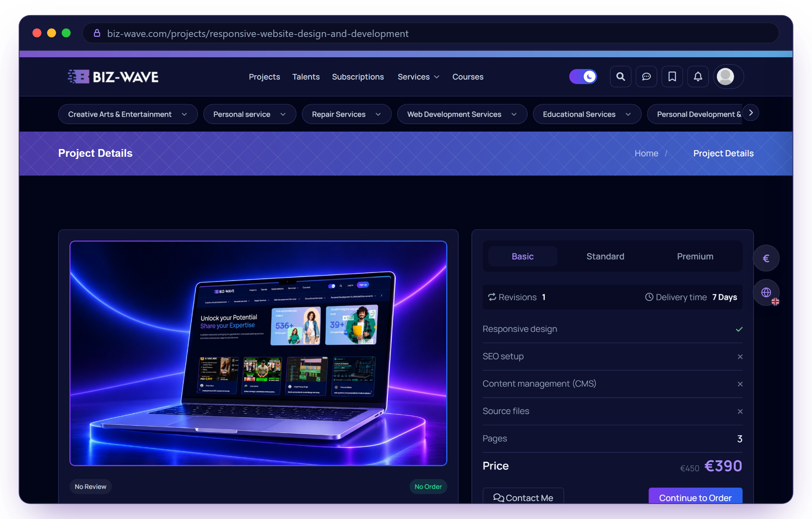Viewport: 812px width, 519px height.
Task: Expand the Educational Services category
Action: point(587,114)
